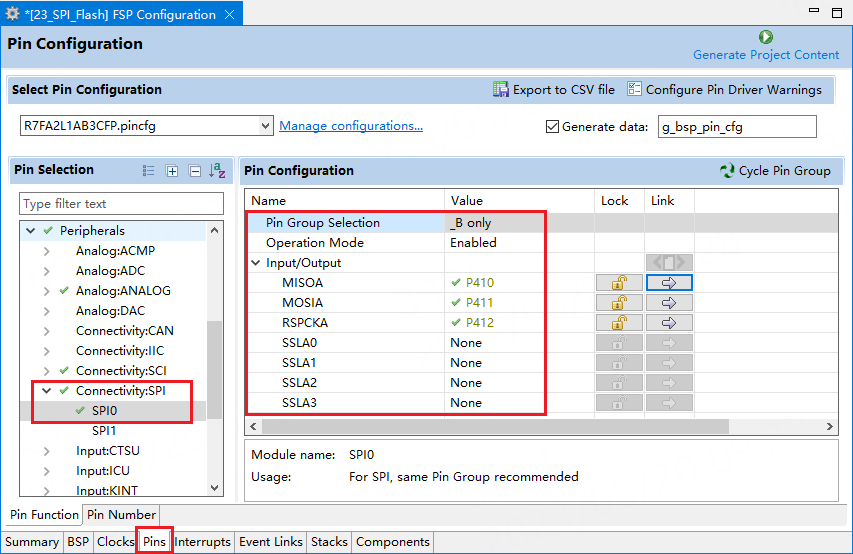Toggle the lock for RSPCKA pin
The image size is (853, 554).
tap(619, 323)
